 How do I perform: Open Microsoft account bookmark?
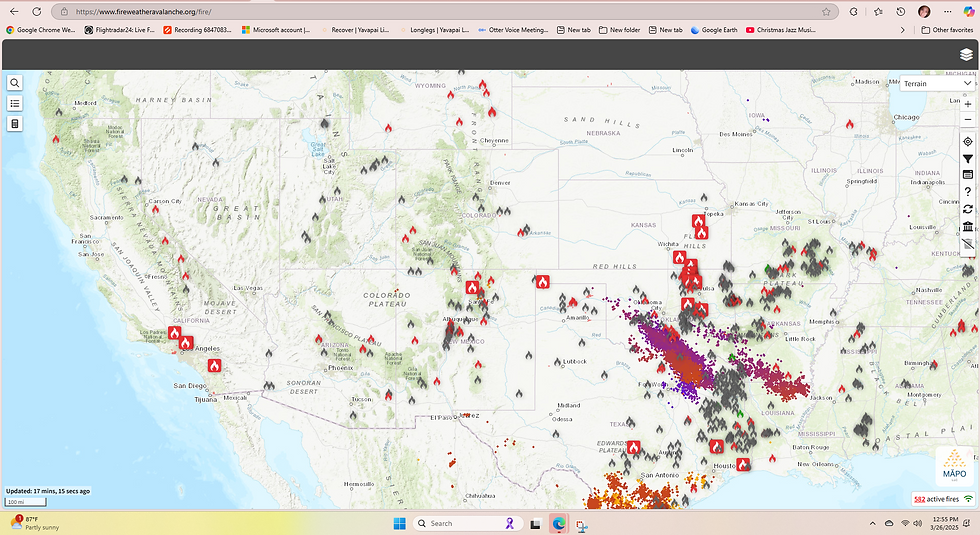click(x=276, y=29)
